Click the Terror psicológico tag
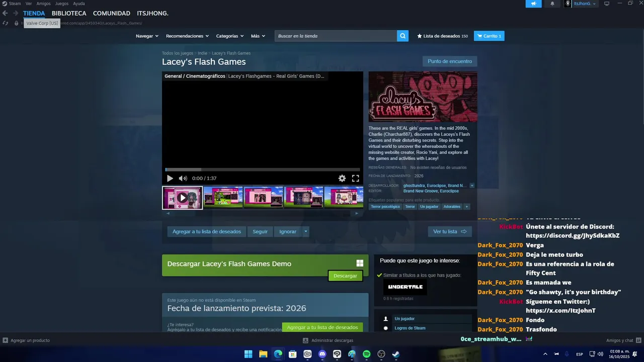Image resolution: width=644 pixels, height=362 pixels. point(385,207)
